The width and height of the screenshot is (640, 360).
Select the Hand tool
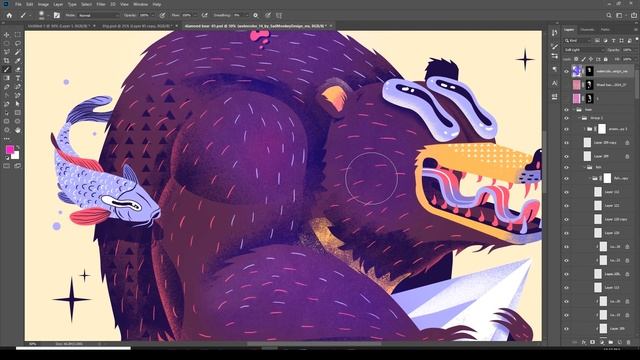[18, 130]
